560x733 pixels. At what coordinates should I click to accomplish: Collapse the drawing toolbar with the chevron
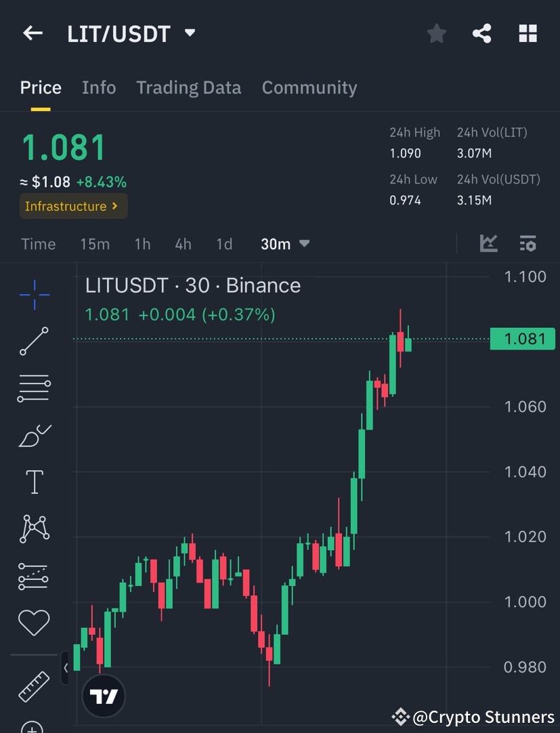pyautogui.click(x=66, y=668)
